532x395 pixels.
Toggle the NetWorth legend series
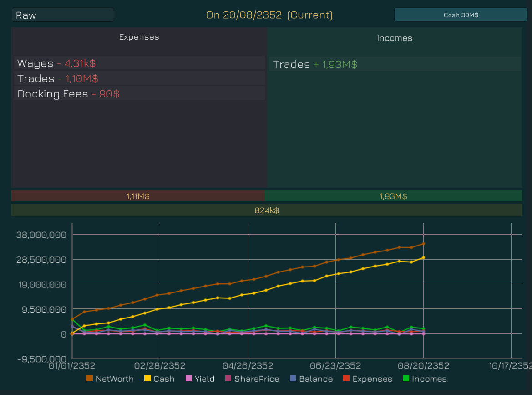[x=110, y=379]
